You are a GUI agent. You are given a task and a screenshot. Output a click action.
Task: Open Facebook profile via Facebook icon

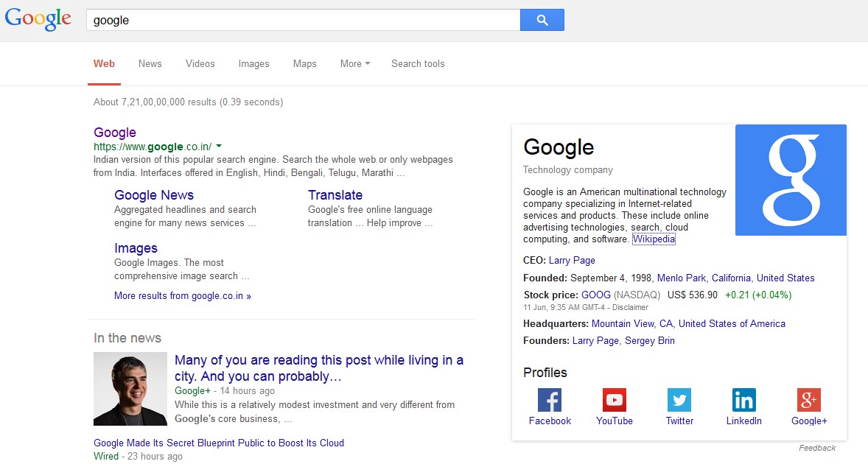[549, 400]
